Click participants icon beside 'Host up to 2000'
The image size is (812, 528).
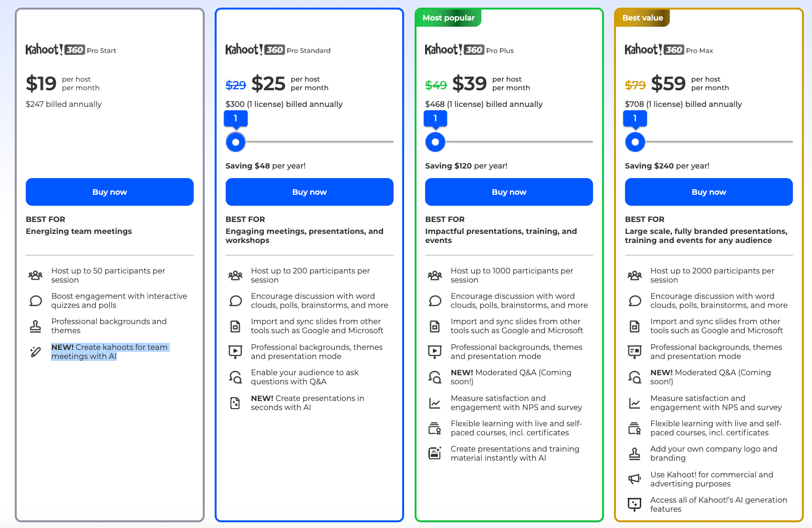point(635,275)
